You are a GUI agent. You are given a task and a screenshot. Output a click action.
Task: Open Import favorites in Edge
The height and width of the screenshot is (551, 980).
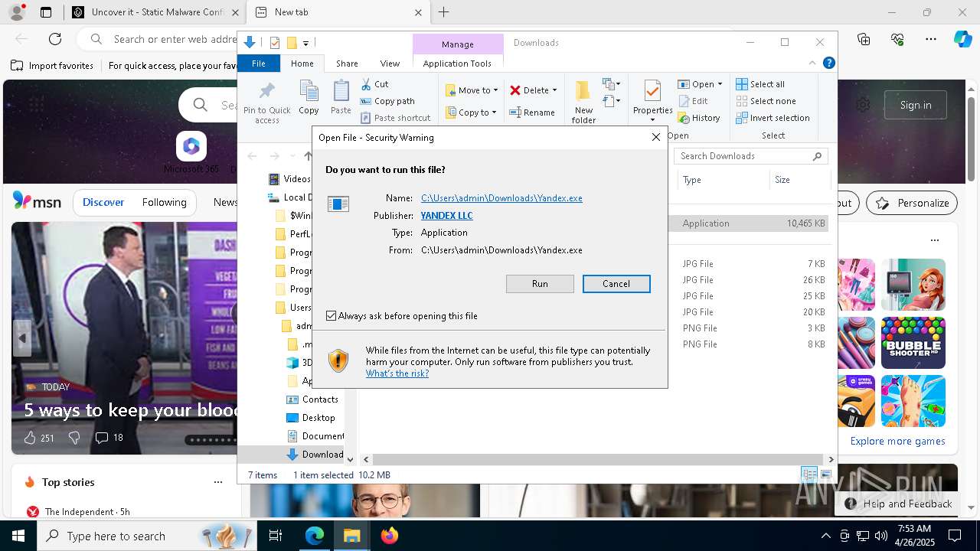[x=52, y=66]
